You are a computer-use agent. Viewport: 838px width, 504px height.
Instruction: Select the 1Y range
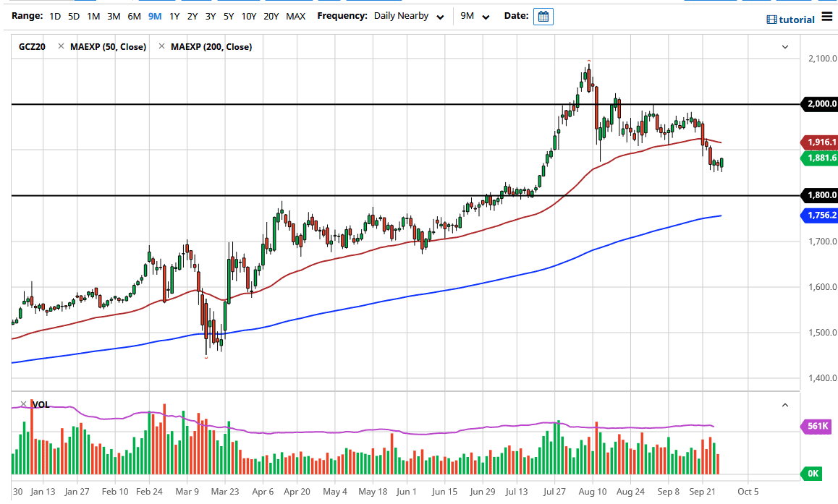174,16
